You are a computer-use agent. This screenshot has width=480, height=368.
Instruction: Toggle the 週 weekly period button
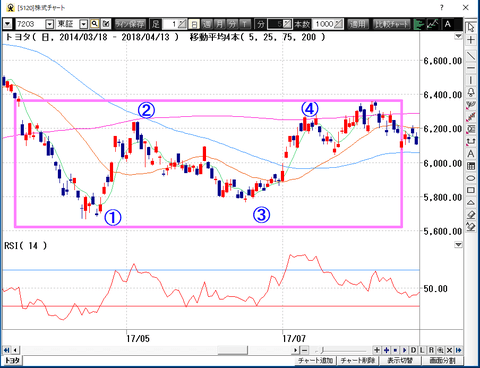(x=207, y=24)
